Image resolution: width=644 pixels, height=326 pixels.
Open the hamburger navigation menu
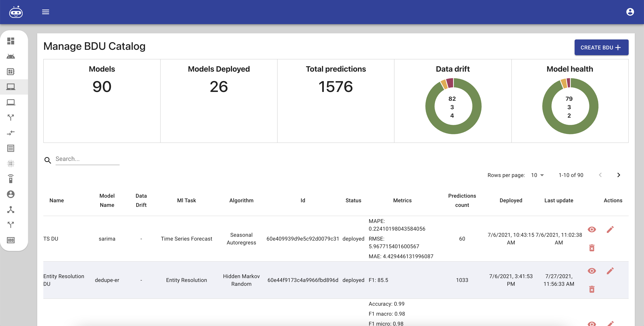pos(45,12)
